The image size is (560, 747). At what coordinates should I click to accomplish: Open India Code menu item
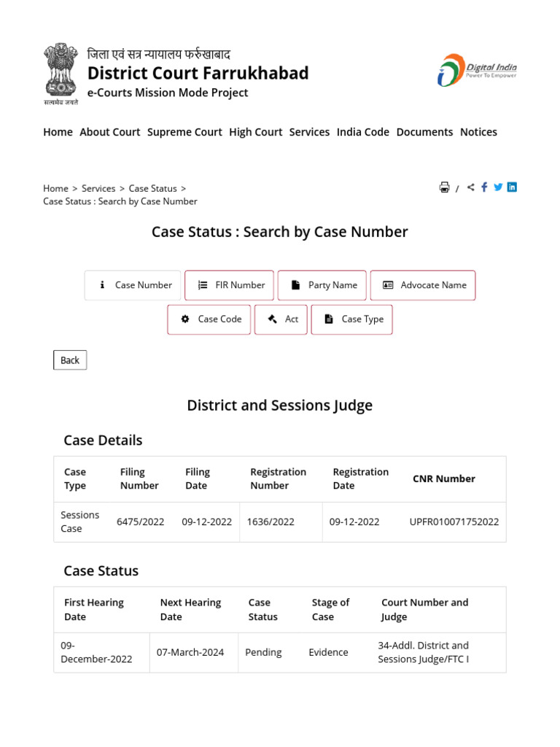[x=363, y=132]
